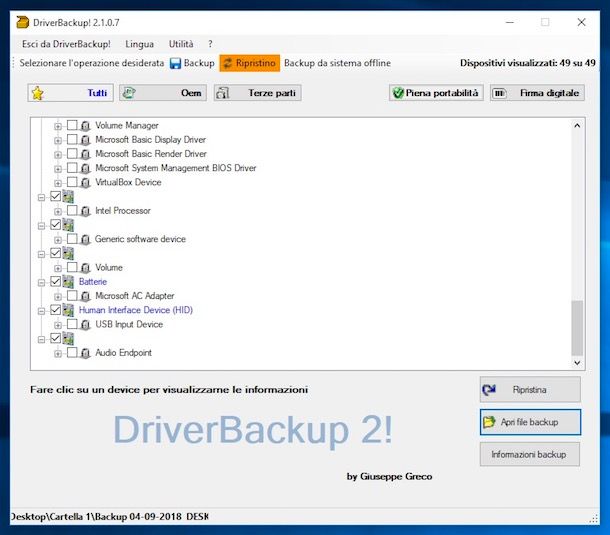Click the Terze parti filter icon
Viewport: 610px width, 535px height.
pyautogui.click(x=223, y=93)
